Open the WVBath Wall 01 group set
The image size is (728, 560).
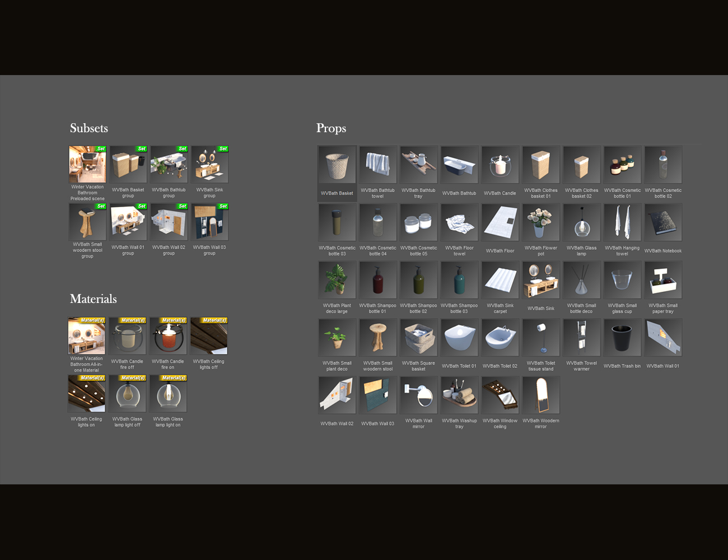point(128,222)
